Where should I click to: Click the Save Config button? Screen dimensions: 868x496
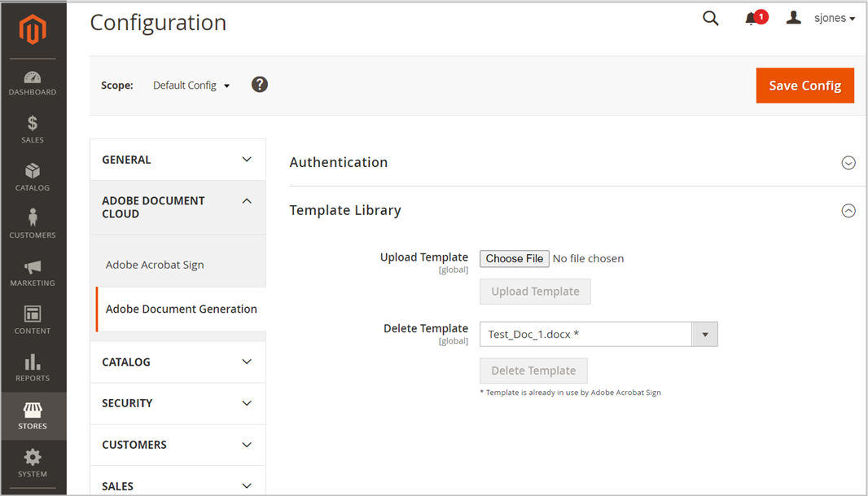click(x=804, y=86)
